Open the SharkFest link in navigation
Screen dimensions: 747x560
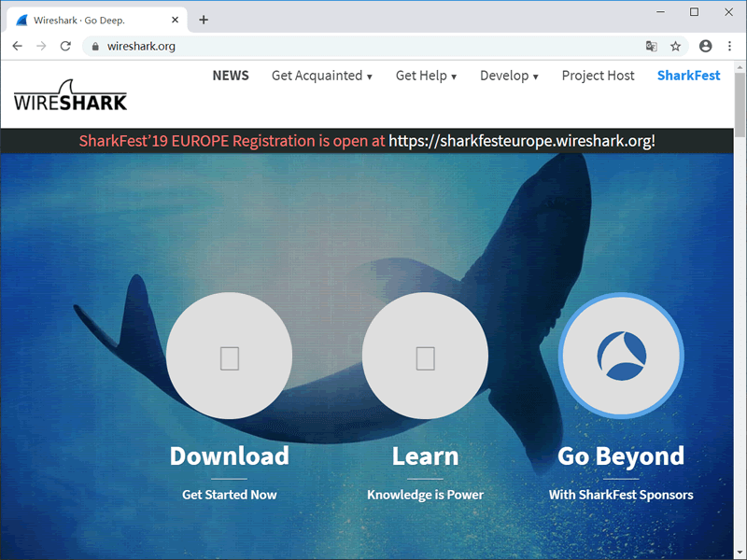tap(688, 76)
